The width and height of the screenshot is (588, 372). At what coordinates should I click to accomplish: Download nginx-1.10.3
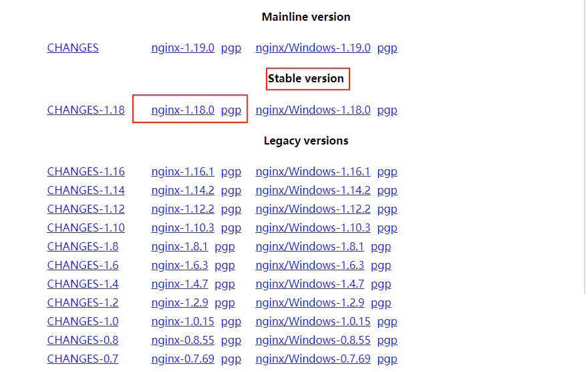click(x=182, y=228)
